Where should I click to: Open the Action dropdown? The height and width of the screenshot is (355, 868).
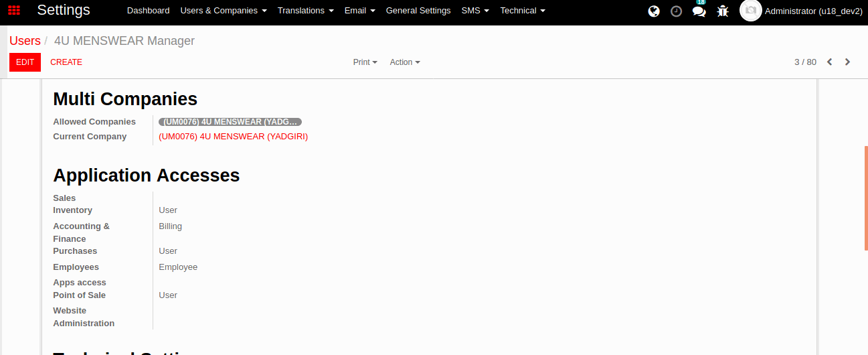tap(405, 62)
